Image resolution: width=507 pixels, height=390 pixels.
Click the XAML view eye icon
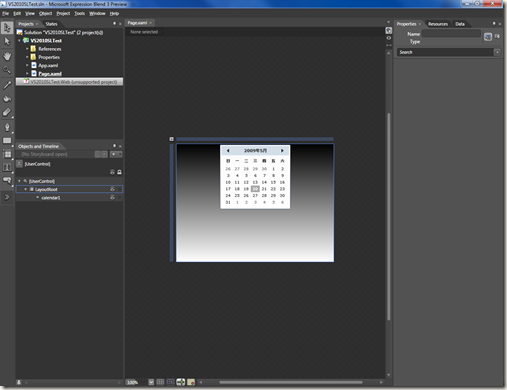tap(389, 38)
